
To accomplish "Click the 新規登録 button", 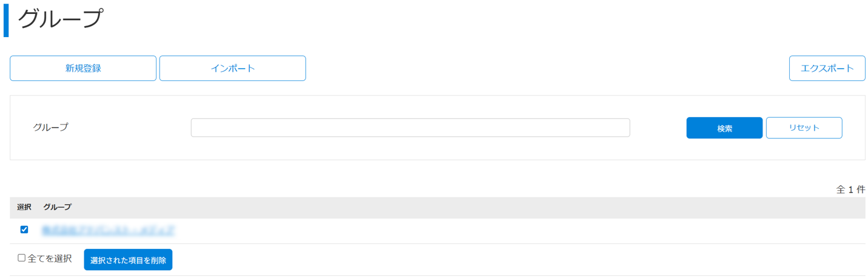I will (x=83, y=68).
